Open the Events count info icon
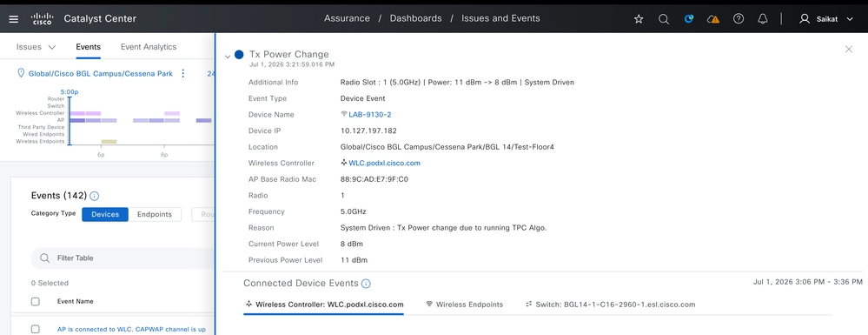The width and height of the screenshot is (868, 335). tap(94, 196)
